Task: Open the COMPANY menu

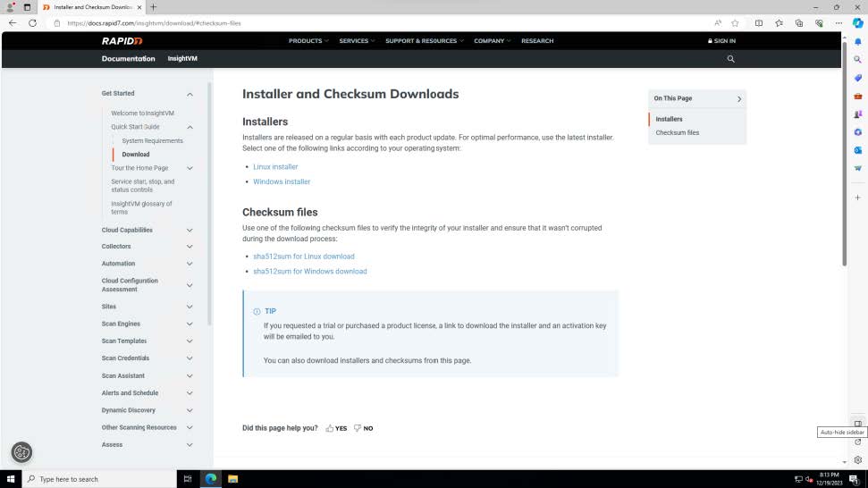Action: tap(493, 41)
